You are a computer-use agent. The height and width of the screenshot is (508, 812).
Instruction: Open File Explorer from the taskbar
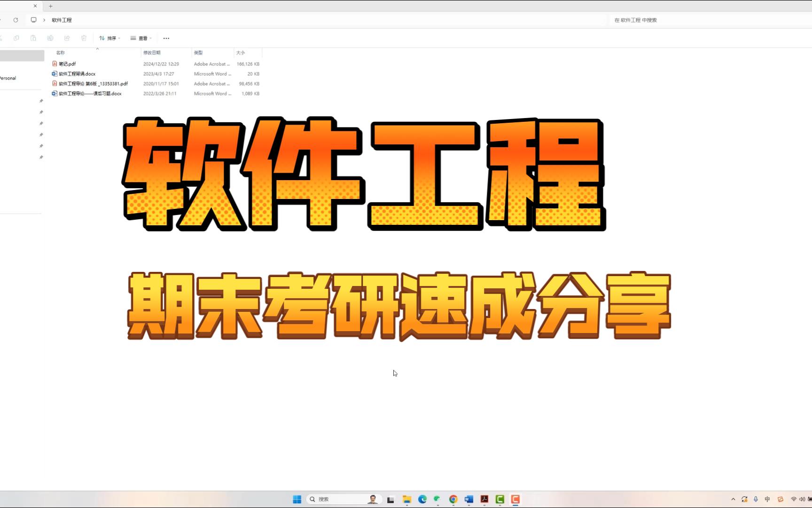[x=407, y=500]
